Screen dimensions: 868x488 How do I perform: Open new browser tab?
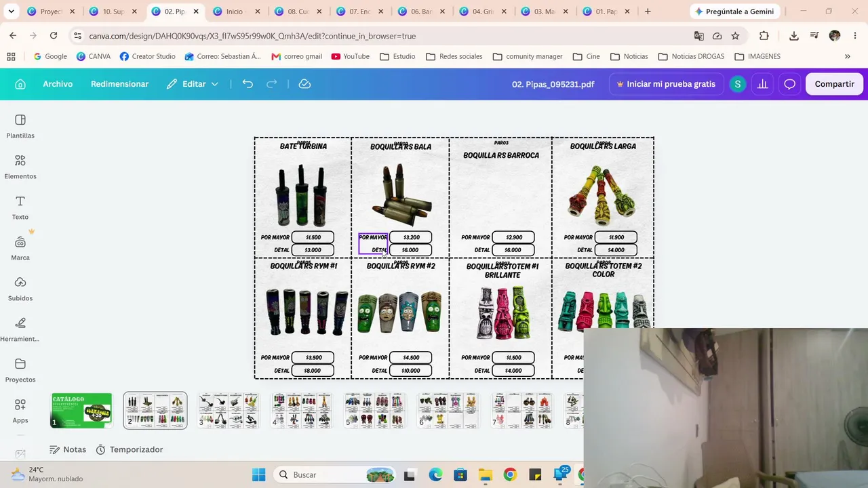(x=648, y=12)
